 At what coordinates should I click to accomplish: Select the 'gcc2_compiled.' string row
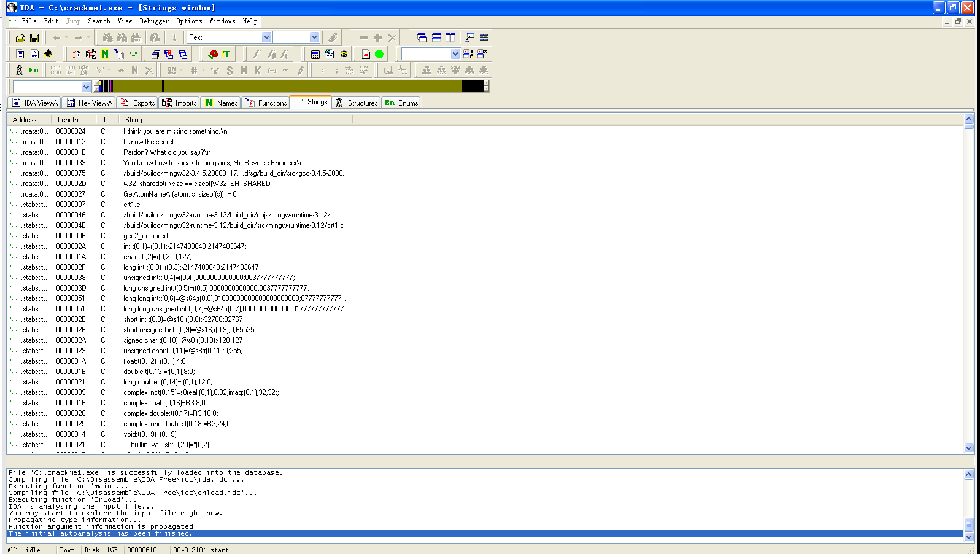pos(485,236)
